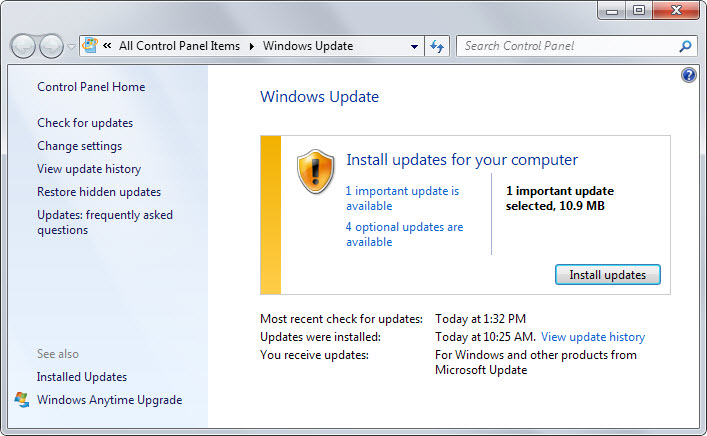Open '4 optional updates are available' link
This screenshot has width=707, height=436.
[x=404, y=234]
